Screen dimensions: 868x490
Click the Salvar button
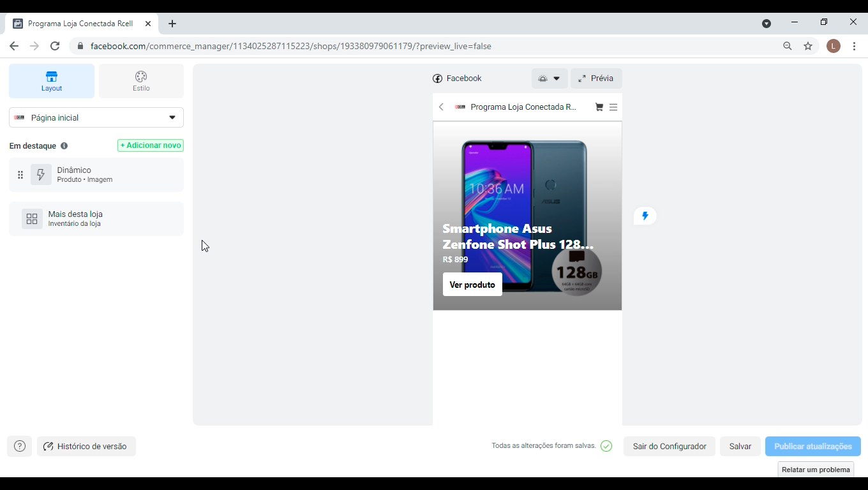[740, 447]
